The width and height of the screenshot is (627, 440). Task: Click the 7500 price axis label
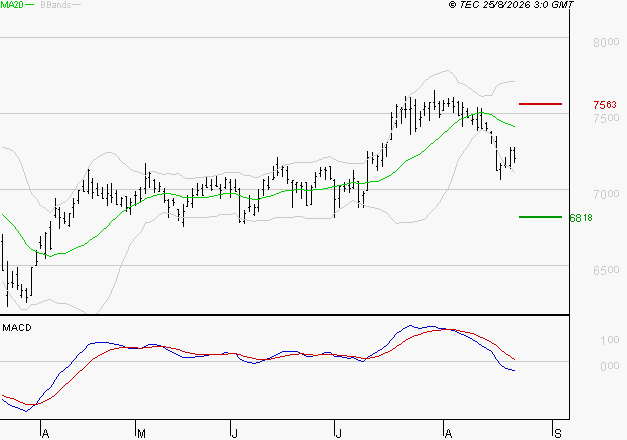coord(606,118)
